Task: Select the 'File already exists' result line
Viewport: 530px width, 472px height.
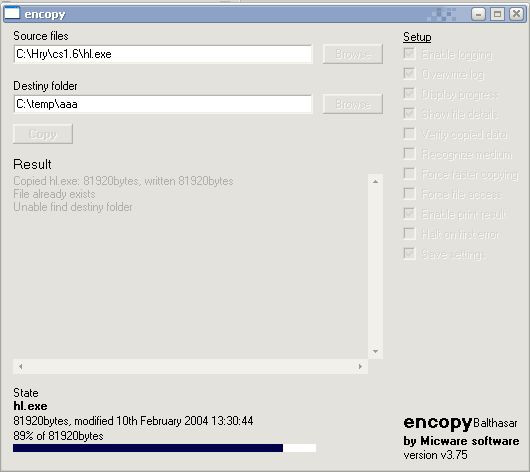Action: (x=54, y=194)
